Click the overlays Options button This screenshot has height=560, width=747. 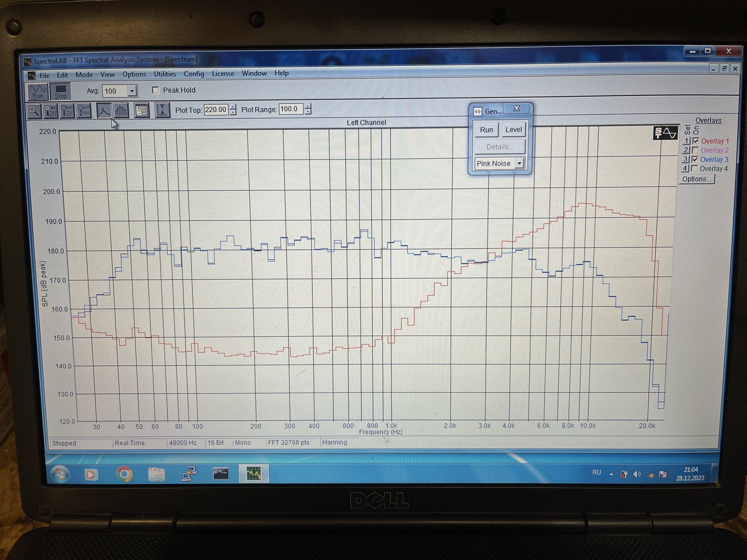696,179
